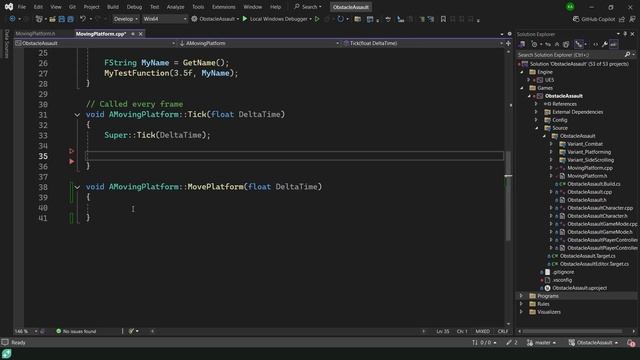
Task: Click Solution Explorer pending changes filter icon
Action: 534,44
